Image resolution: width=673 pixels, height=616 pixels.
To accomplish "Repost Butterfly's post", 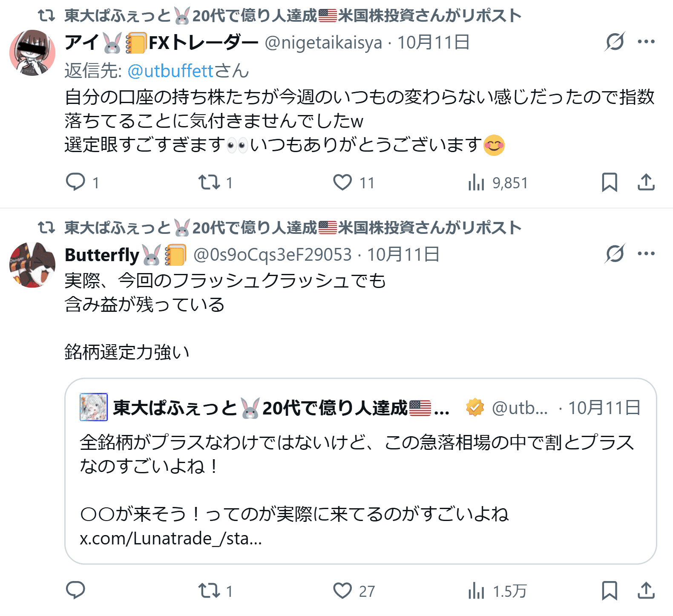I will [209, 590].
